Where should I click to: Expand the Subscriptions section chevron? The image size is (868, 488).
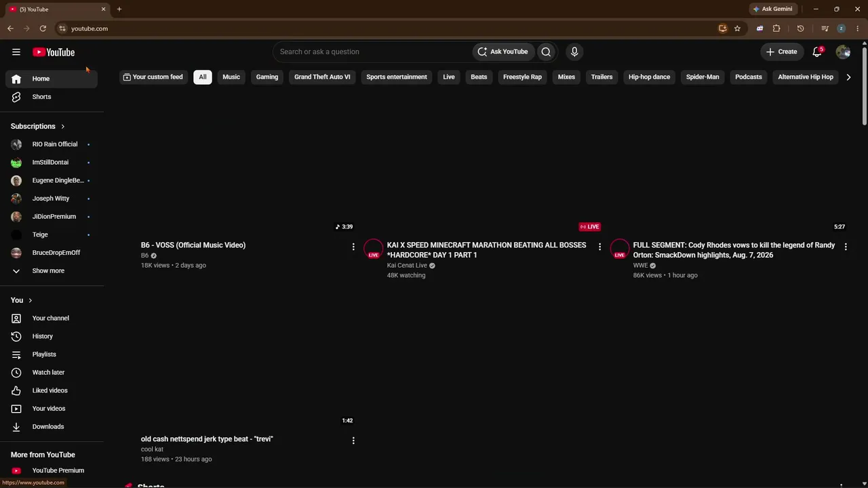pyautogui.click(x=62, y=126)
